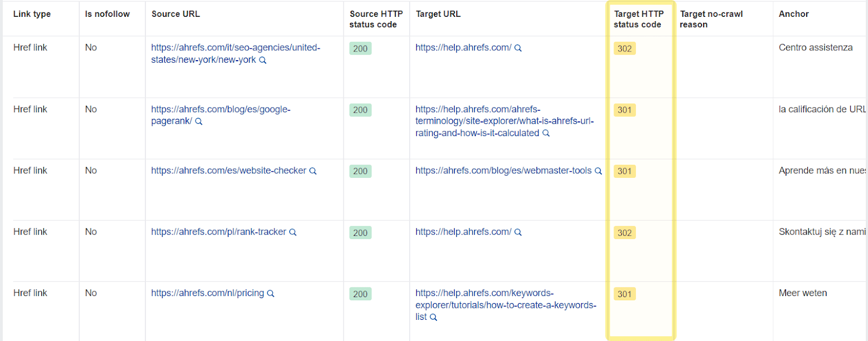
Task: Click magnifier beside first help.ahrefs.com target
Action: pyautogui.click(x=518, y=48)
